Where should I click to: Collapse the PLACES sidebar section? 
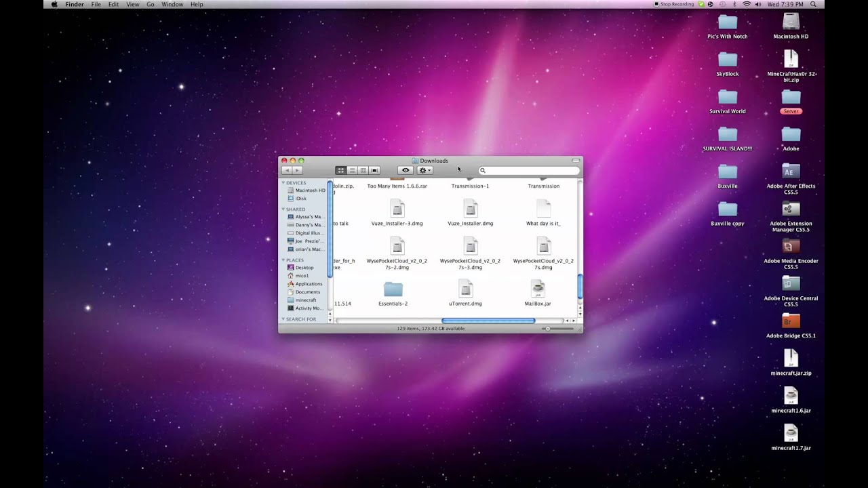(x=283, y=260)
